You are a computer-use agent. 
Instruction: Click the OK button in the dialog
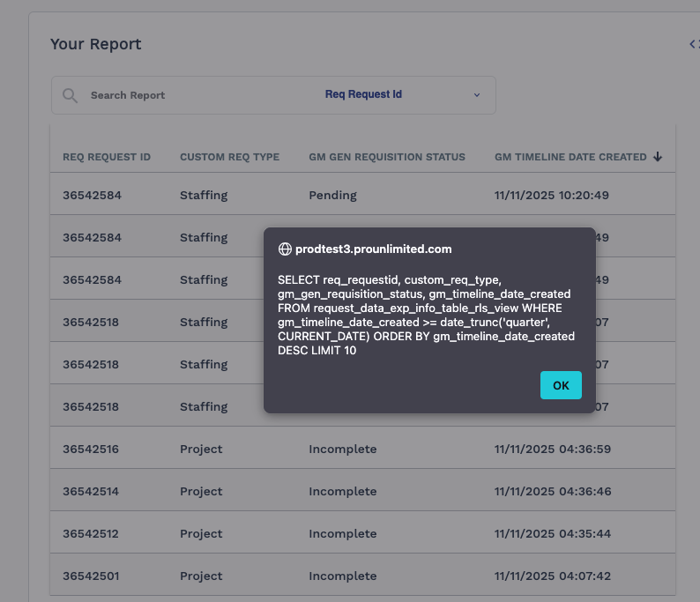point(561,385)
